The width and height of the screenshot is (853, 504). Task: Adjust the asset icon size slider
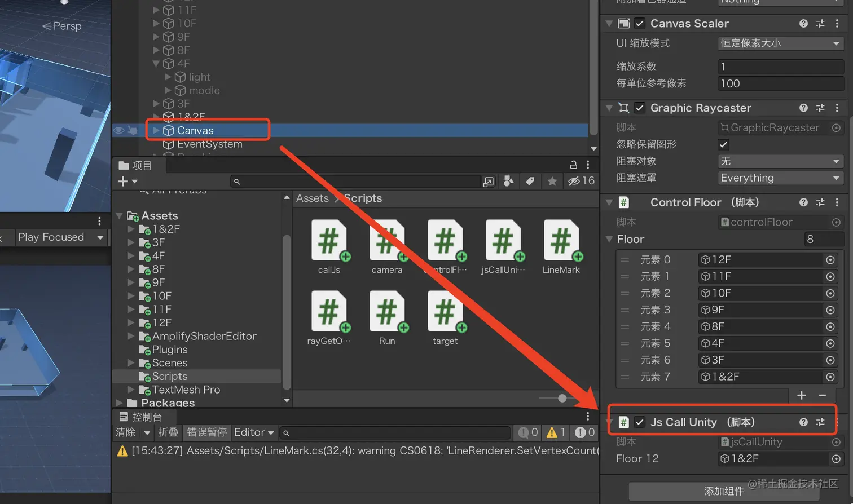pos(562,398)
